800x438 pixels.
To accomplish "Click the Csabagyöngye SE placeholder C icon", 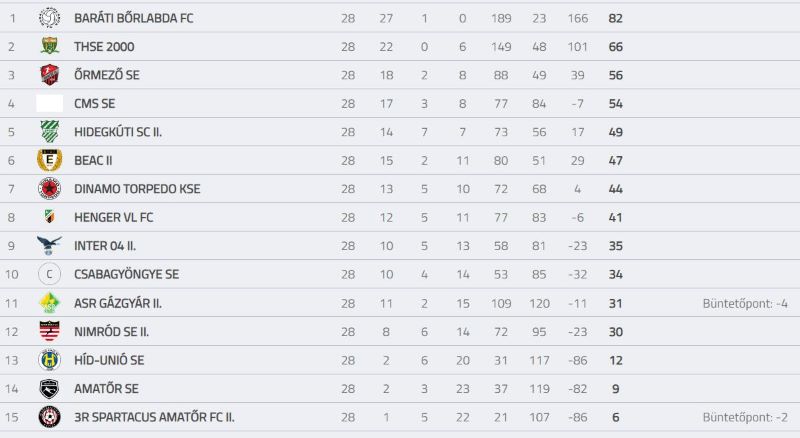I will [49, 274].
